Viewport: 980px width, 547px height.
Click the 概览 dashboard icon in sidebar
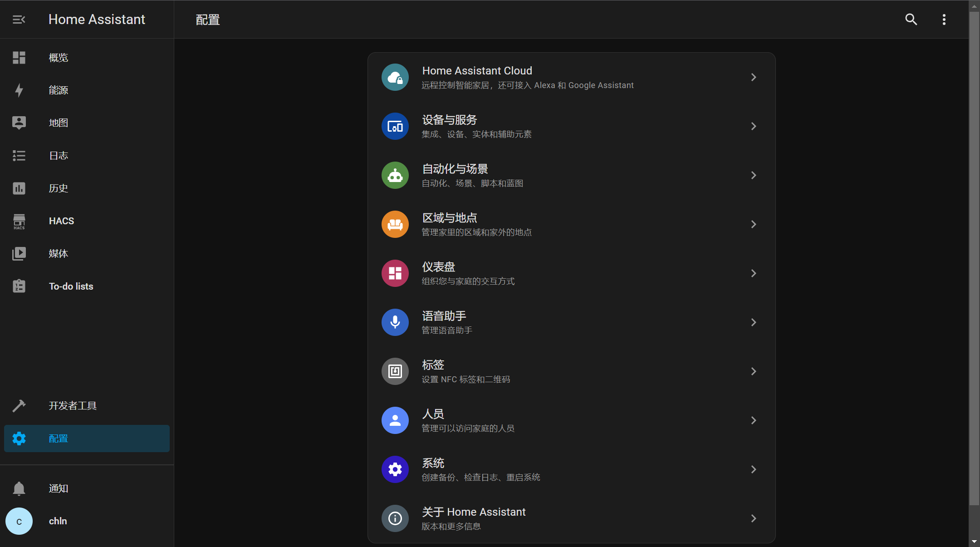coord(19,58)
